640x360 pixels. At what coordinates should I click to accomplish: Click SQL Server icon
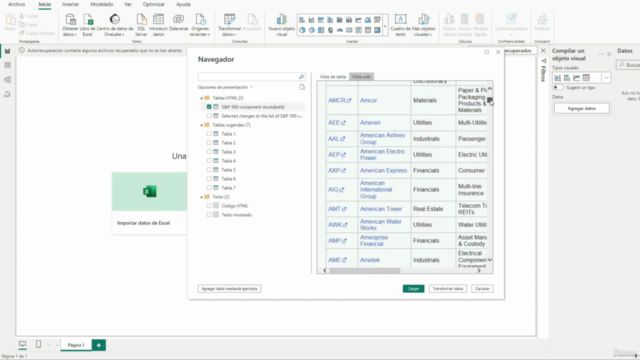141,24
